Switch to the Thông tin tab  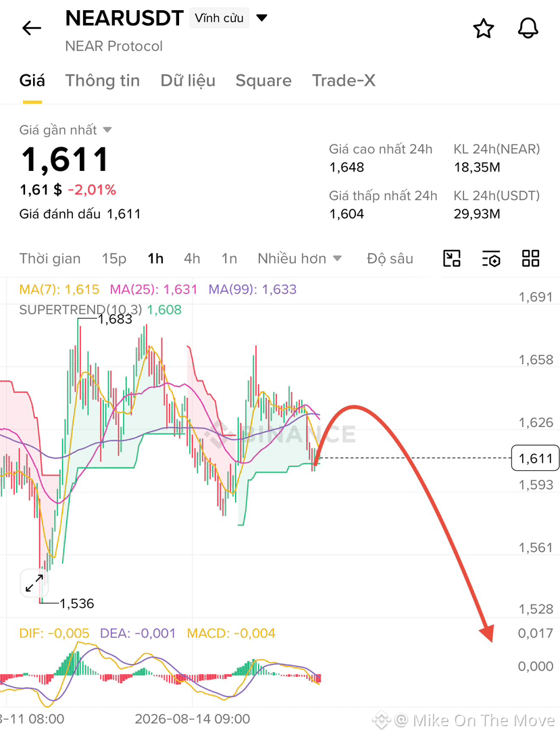point(103,81)
